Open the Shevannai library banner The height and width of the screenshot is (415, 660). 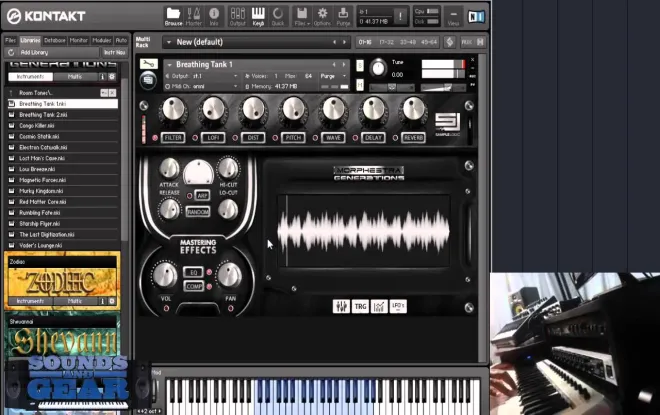tap(62, 336)
